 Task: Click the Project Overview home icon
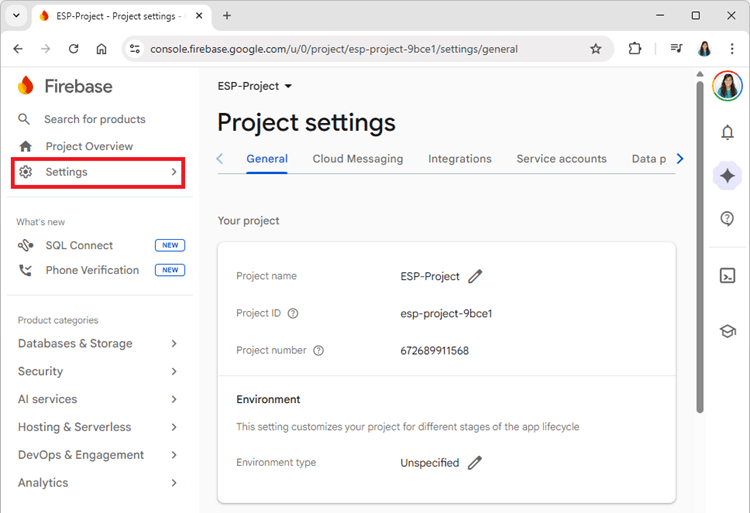(25, 146)
